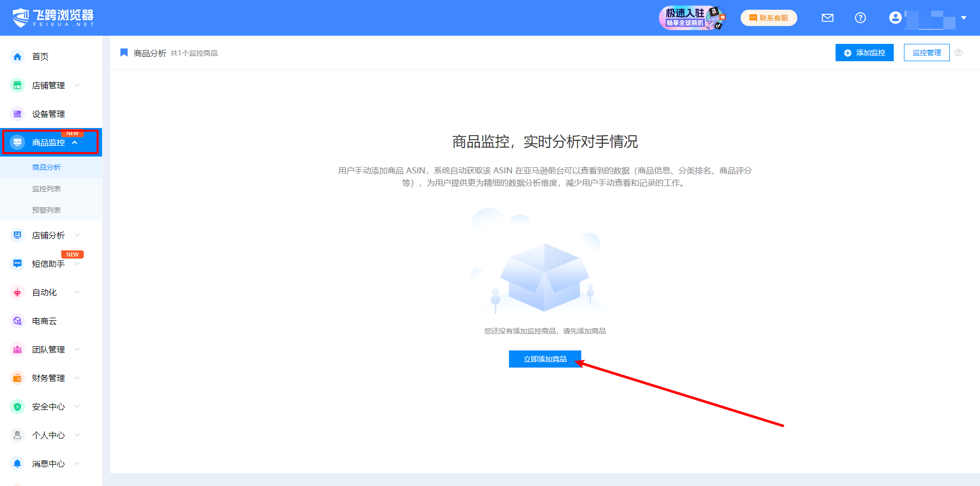Image resolution: width=980 pixels, height=486 pixels.
Task: Expand the 店铺分析 submenu
Action: (x=77, y=235)
